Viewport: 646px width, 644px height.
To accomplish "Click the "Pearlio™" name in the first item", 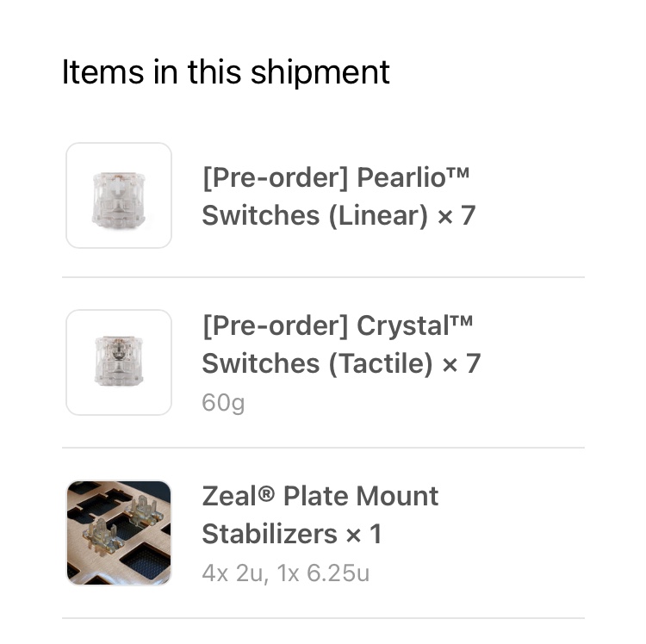I will pyautogui.click(x=413, y=177).
